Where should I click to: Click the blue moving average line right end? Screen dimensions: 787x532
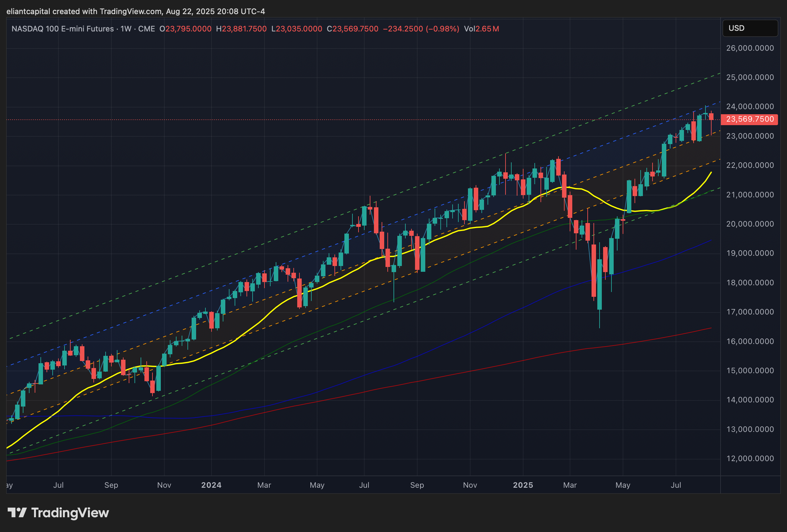coord(711,240)
